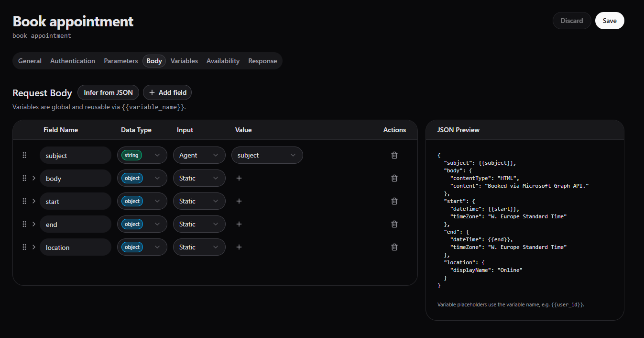Switch to the Variables tab

[x=184, y=61]
